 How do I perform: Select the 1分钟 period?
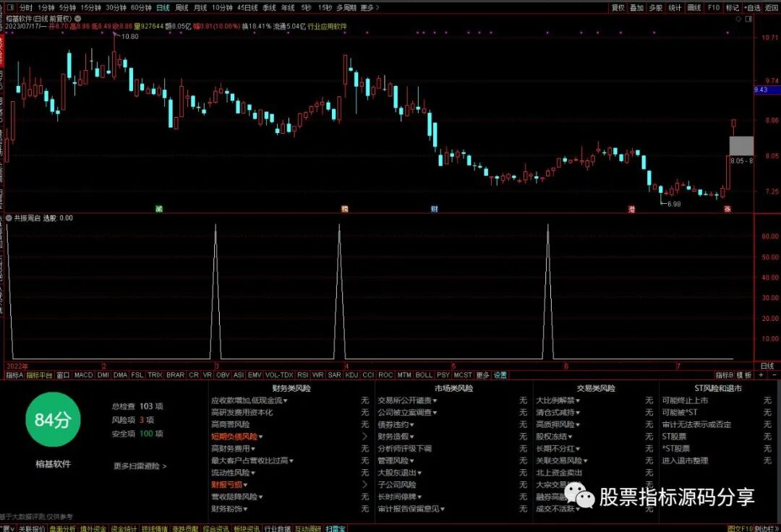[x=46, y=7]
